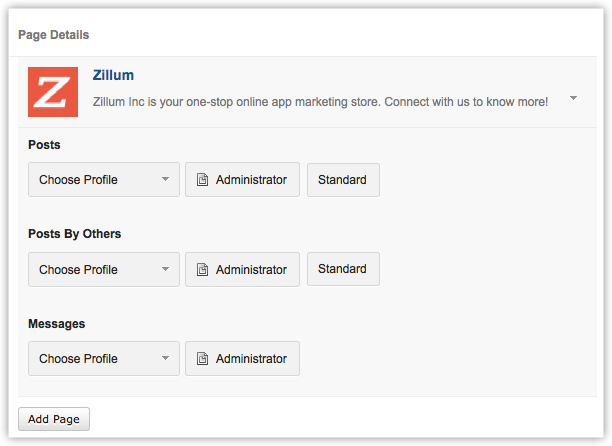612x446 pixels.
Task: Click the Zillum Inc description text
Action: 320,102
